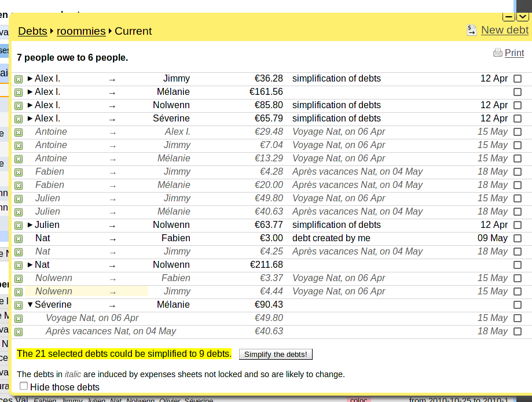Check the Julien to Jimmy €49.80 checkbox
532x402 pixels.
(x=518, y=198)
